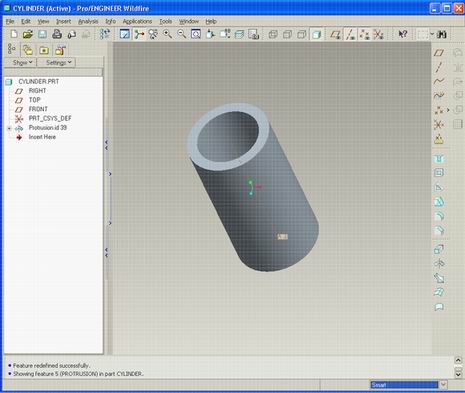Toggle coordinate systems display in toolbar

379,34
